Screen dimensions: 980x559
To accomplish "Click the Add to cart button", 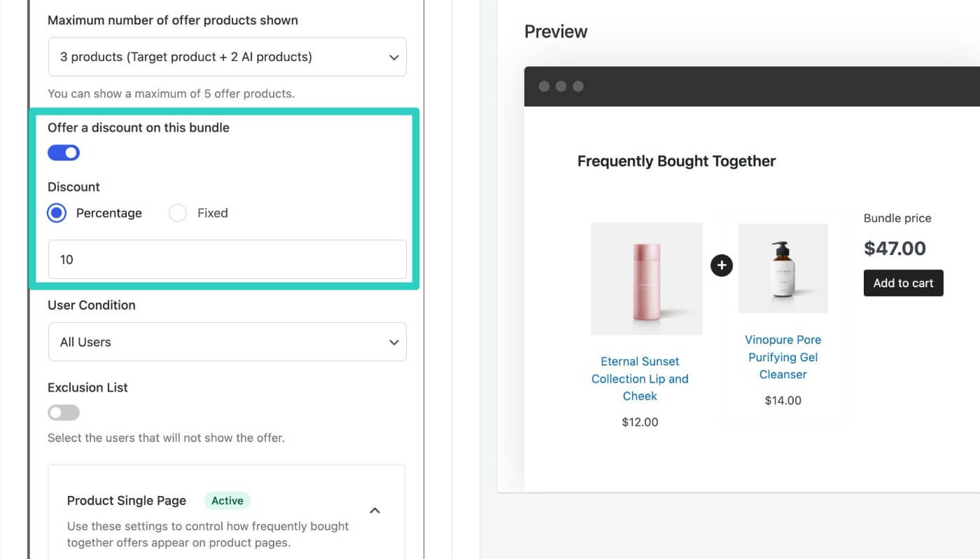I will (x=903, y=283).
